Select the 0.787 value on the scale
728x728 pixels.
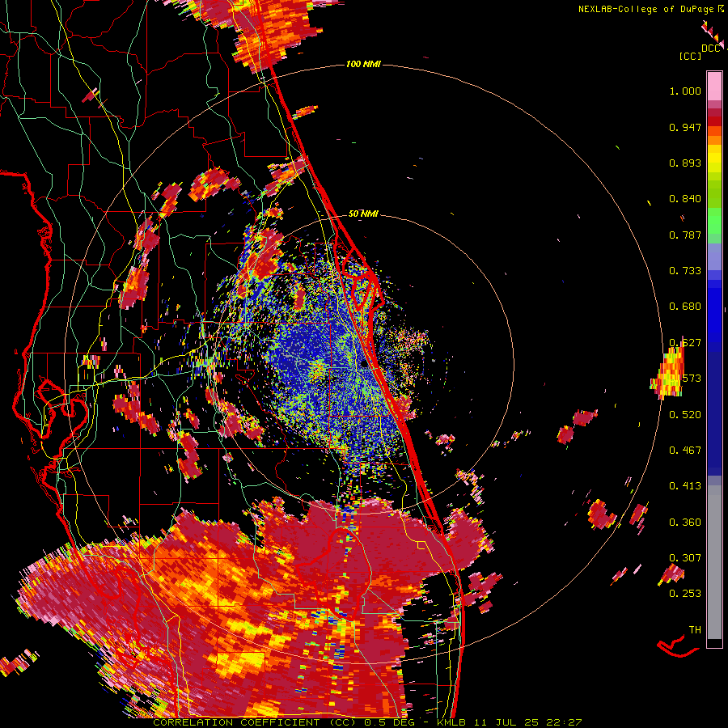tap(685, 235)
